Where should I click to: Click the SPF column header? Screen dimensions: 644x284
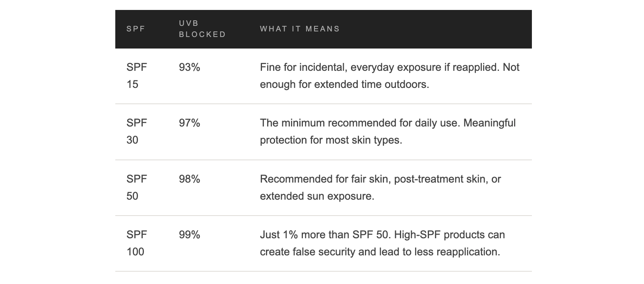click(136, 29)
